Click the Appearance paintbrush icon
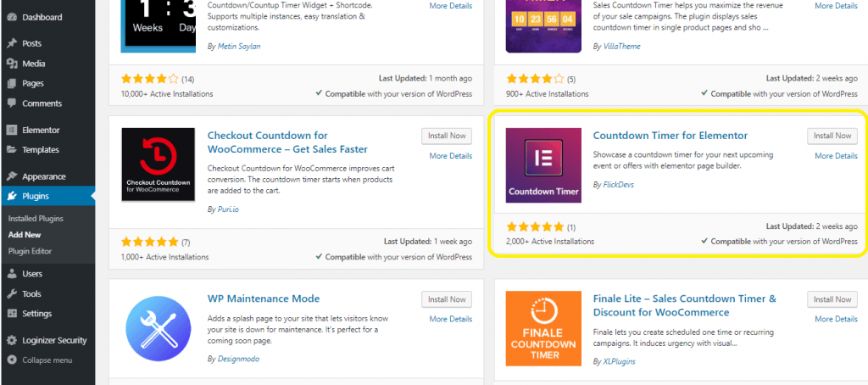This screenshot has height=385, width=868. 12,176
